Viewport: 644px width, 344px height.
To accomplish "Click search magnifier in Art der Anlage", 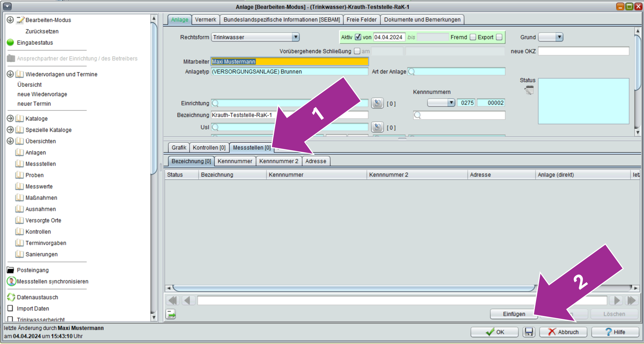I will (x=412, y=71).
